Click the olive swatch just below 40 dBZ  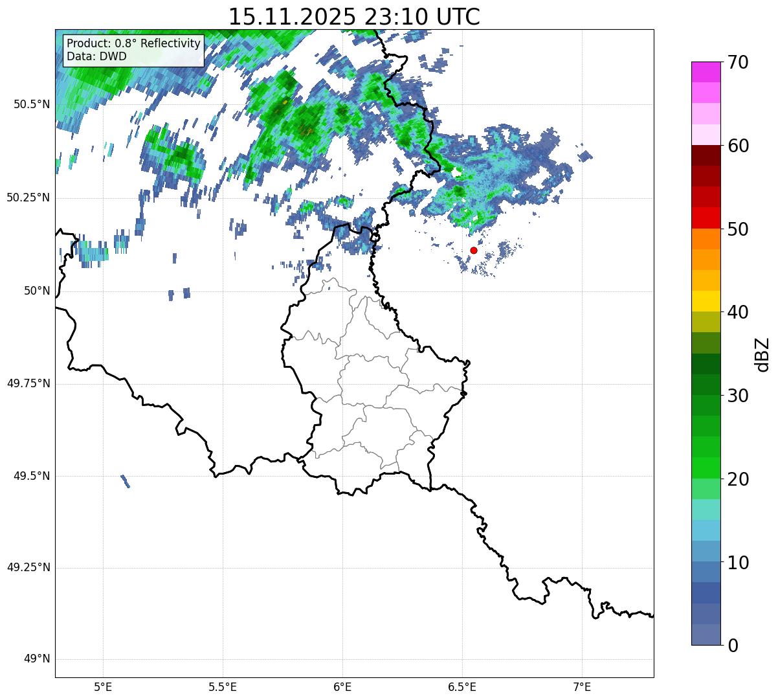tap(706, 322)
